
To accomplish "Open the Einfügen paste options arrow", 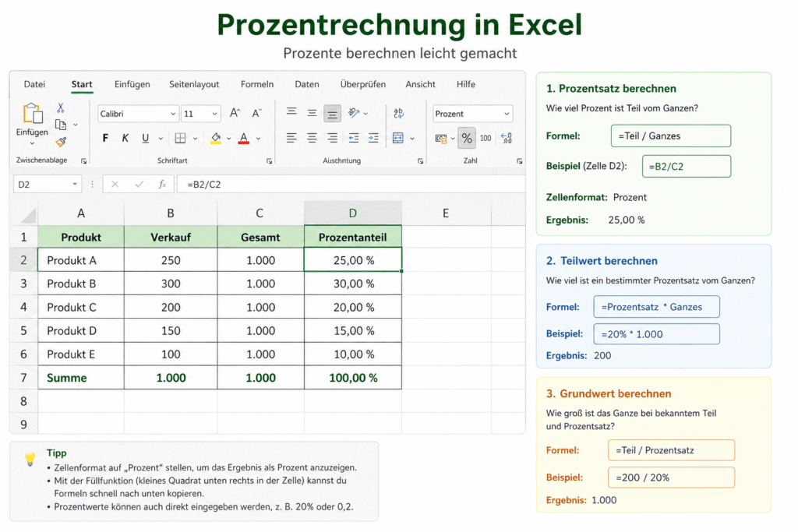I will (x=32, y=144).
